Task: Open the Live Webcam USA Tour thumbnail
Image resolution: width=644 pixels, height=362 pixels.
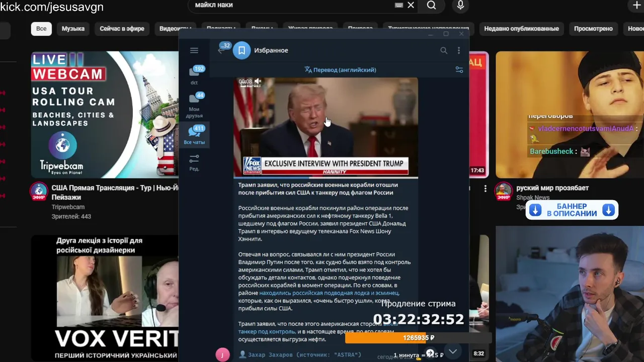Action: [x=105, y=115]
